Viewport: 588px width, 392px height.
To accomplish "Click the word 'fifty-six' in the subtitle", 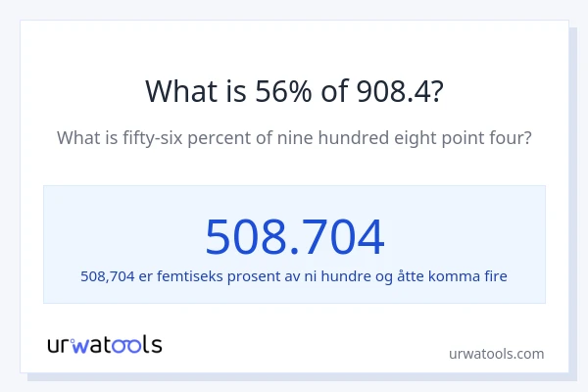I will point(155,137).
